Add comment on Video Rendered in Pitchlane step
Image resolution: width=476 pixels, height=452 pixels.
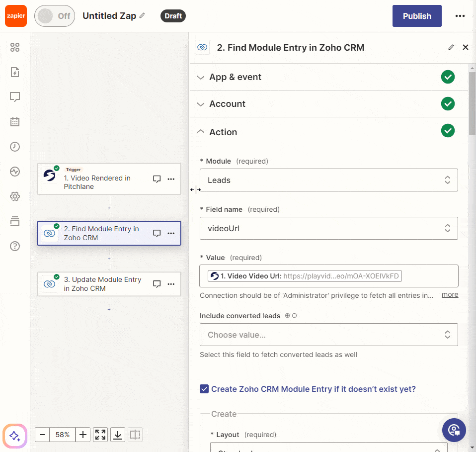pos(157,179)
